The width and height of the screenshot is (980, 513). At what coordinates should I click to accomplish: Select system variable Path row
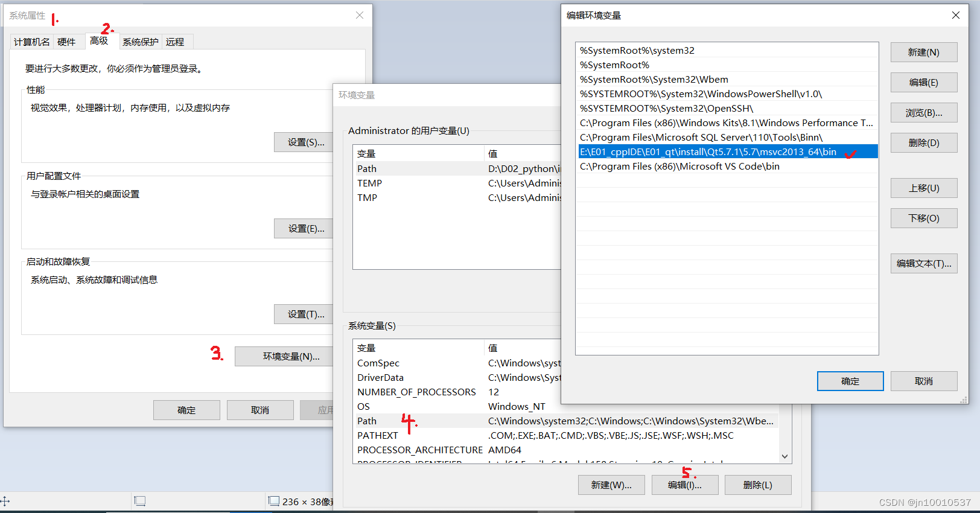[x=566, y=421]
